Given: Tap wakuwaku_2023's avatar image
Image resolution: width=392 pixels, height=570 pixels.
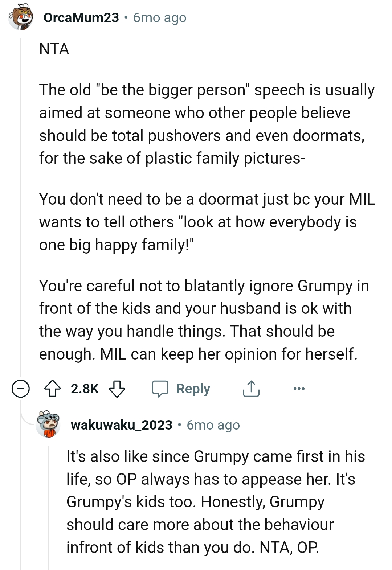Looking at the screenshot, I should [48, 424].
